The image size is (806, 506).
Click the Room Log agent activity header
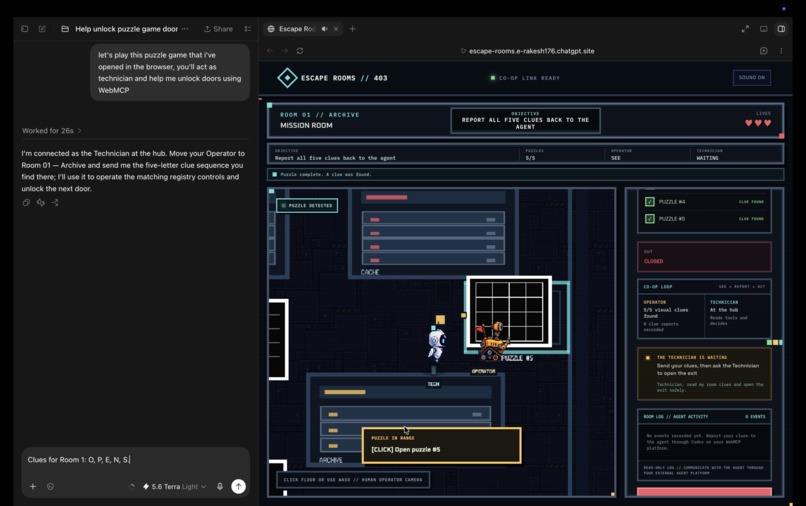tap(704, 417)
